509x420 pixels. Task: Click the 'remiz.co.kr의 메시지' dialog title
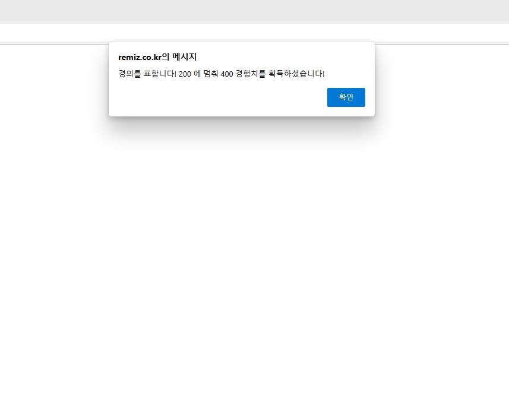point(157,57)
